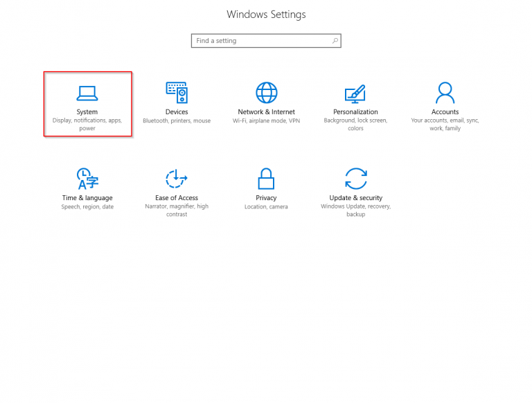Select the Devices label text

177,112
